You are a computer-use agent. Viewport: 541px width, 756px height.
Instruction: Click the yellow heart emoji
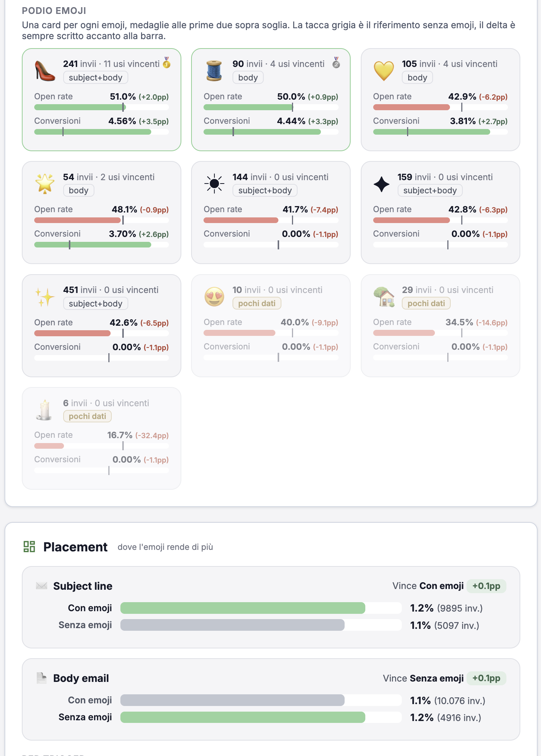click(x=384, y=71)
